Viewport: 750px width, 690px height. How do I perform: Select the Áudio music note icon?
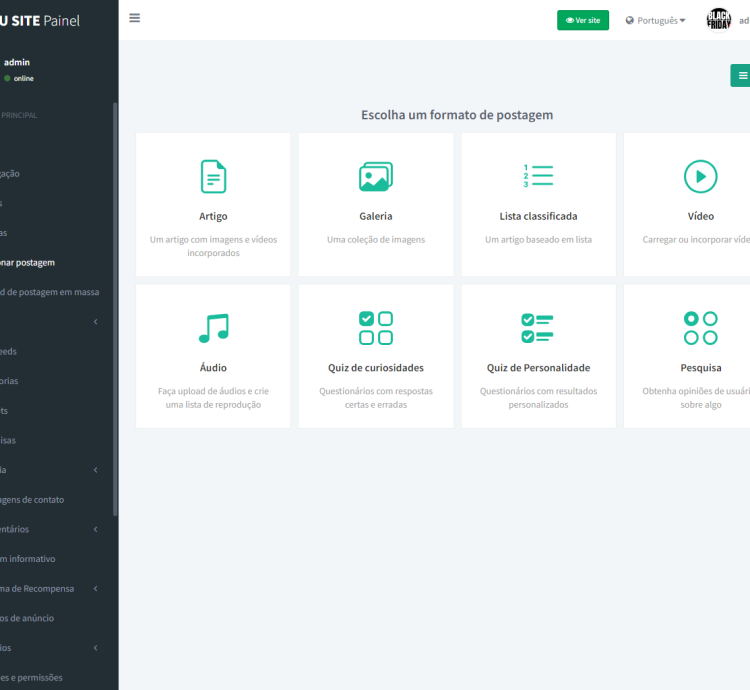click(213, 328)
